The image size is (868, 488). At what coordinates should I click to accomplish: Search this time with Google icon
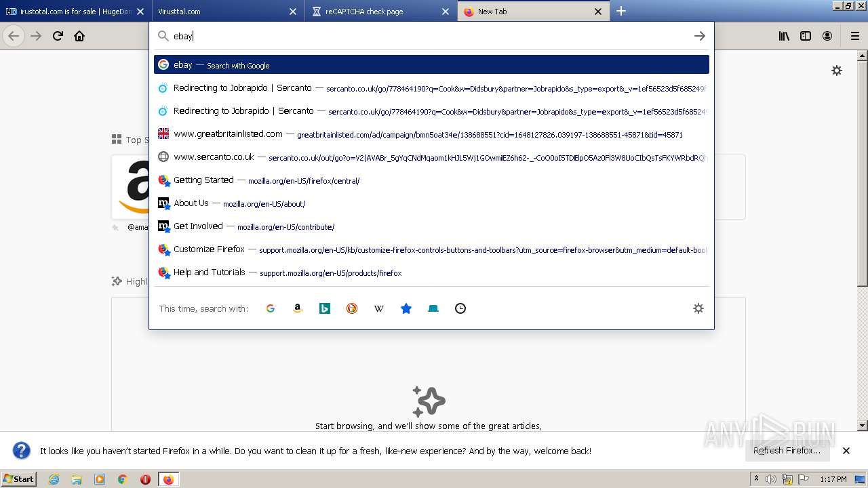click(x=271, y=308)
